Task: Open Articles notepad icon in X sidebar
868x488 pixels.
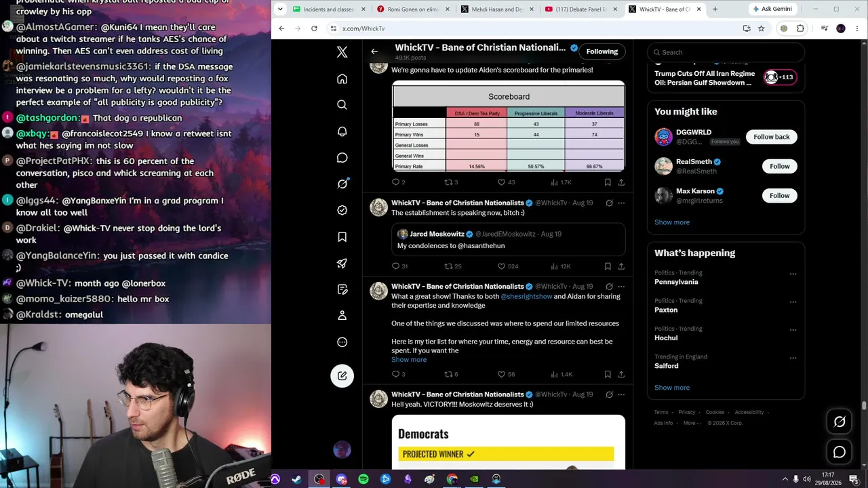Action: (x=342, y=289)
